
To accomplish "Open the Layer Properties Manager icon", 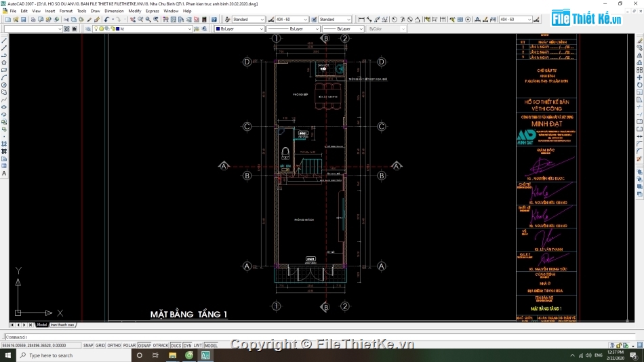I will click(88, 28).
